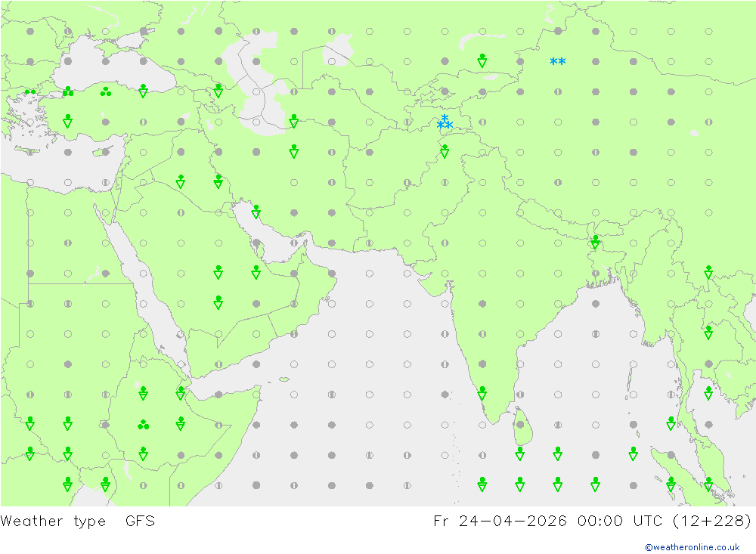Click the shower symbol at the Persian Gulf head

(x=256, y=212)
